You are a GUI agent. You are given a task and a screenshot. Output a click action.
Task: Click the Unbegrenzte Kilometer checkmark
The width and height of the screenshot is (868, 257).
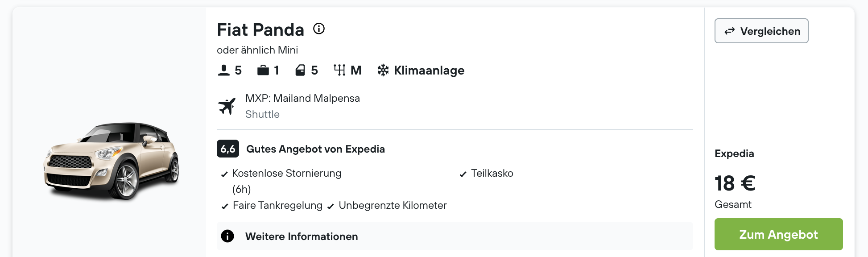(331, 207)
